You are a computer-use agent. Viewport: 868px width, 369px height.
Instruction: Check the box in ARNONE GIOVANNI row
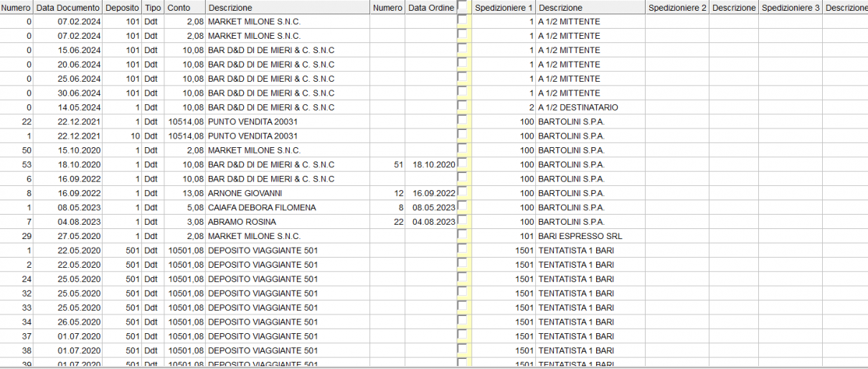click(x=462, y=191)
